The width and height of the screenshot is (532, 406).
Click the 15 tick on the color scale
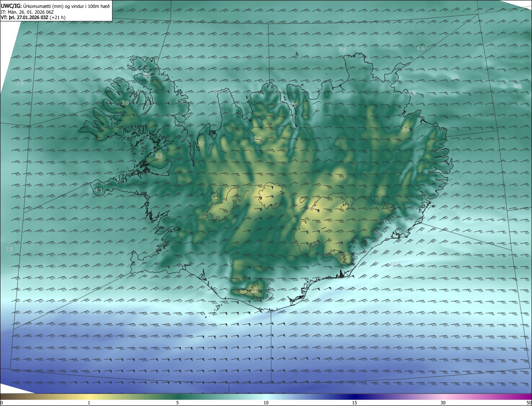point(355,403)
